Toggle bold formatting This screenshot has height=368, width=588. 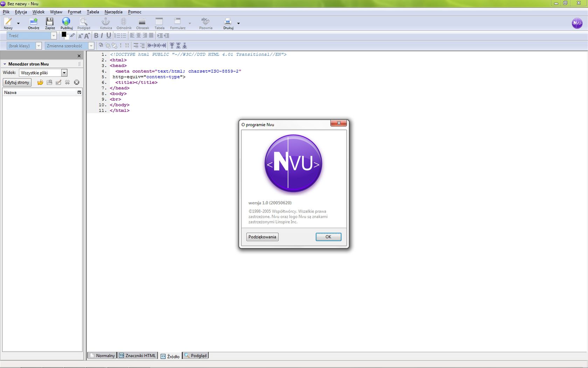[96, 35]
